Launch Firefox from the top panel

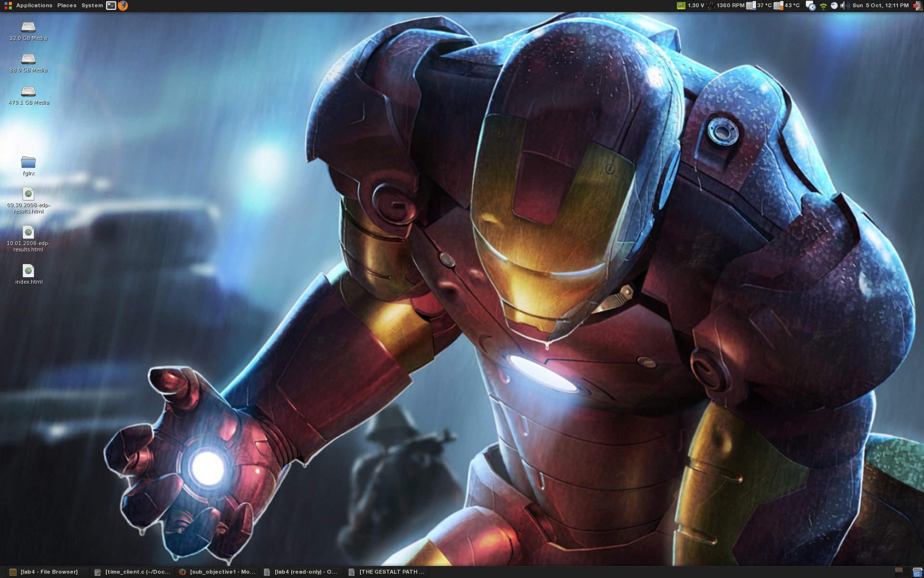coord(123,6)
